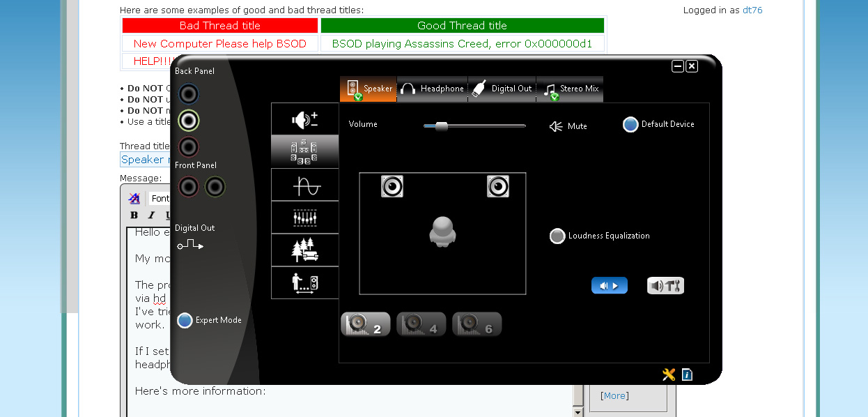This screenshot has height=417, width=868.
Task: Switch to the Headphone tab
Action: (x=433, y=89)
